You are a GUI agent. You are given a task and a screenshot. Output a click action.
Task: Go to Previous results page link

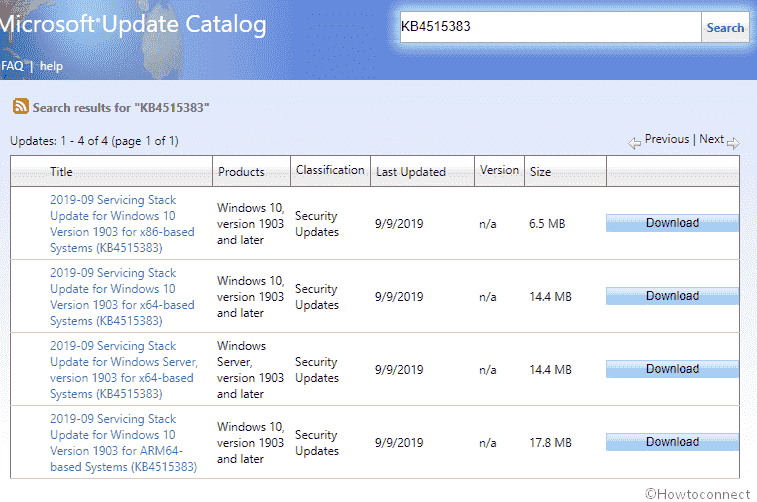pyautogui.click(x=667, y=139)
